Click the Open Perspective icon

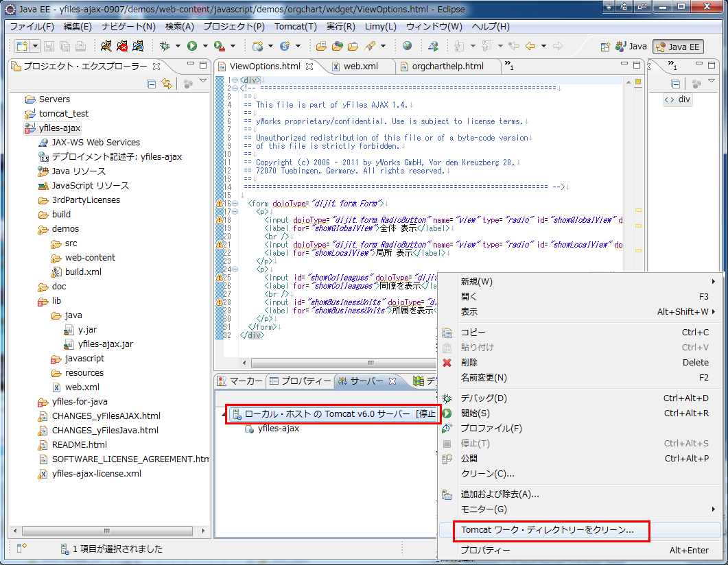(605, 47)
